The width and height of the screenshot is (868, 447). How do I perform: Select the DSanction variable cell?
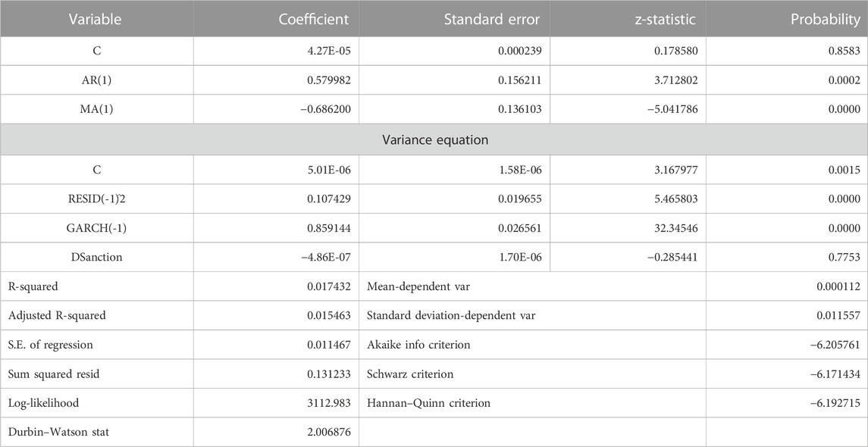coord(96,258)
